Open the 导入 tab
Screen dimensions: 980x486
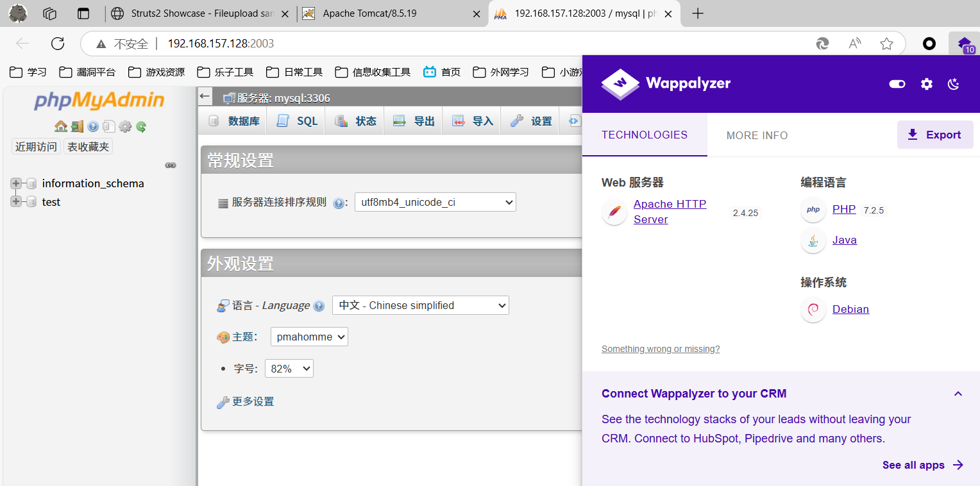(x=472, y=121)
